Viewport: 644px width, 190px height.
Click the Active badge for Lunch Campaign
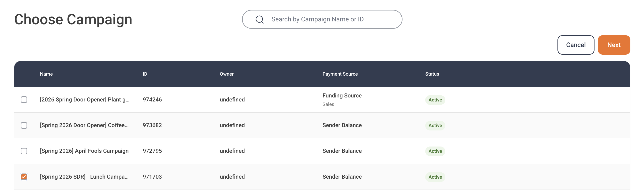[x=435, y=177]
